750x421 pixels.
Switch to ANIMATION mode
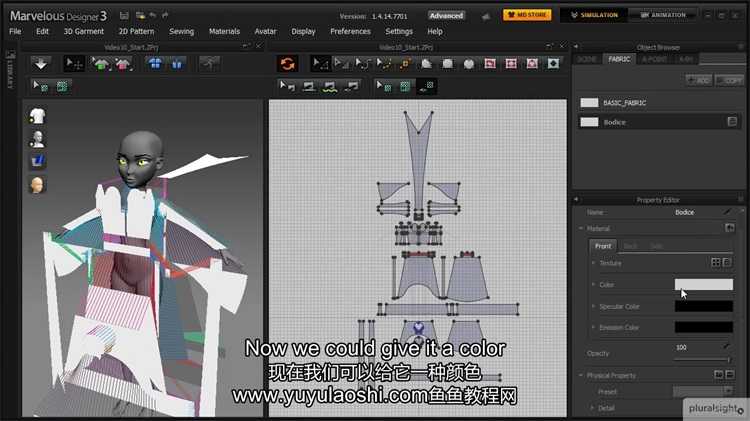point(663,15)
